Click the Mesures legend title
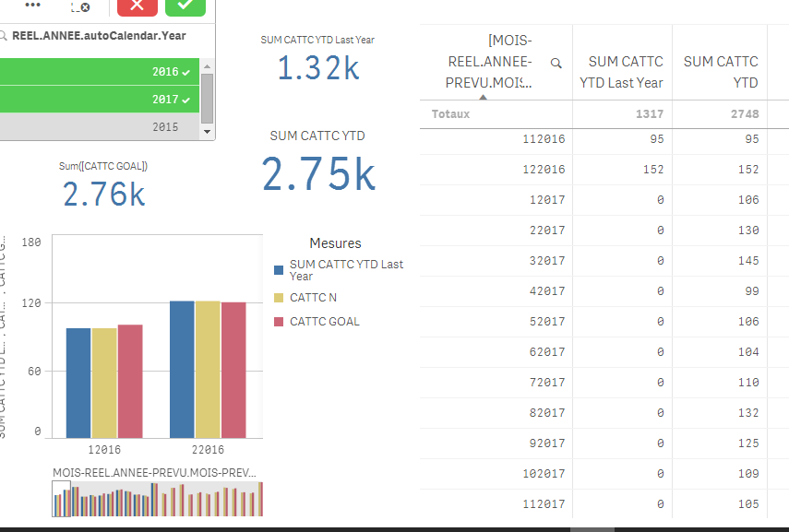This screenshot has width=789, height=532. tap(335, 243)
